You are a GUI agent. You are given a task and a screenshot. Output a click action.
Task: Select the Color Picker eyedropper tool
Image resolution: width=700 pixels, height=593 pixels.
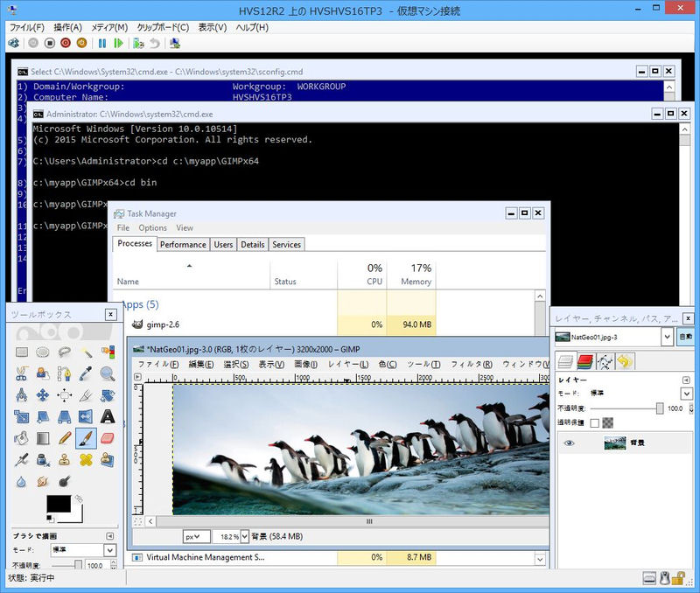click(86, 373)
